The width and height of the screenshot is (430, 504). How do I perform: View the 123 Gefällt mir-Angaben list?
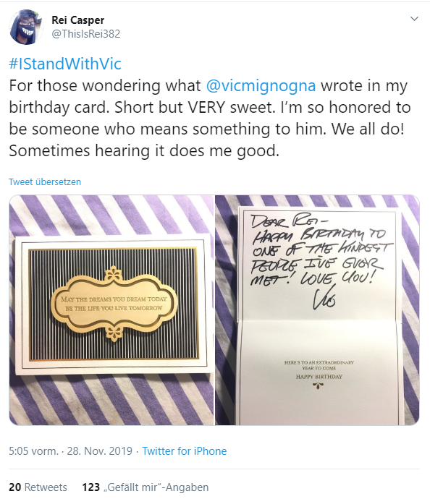[x=146, y=487]
